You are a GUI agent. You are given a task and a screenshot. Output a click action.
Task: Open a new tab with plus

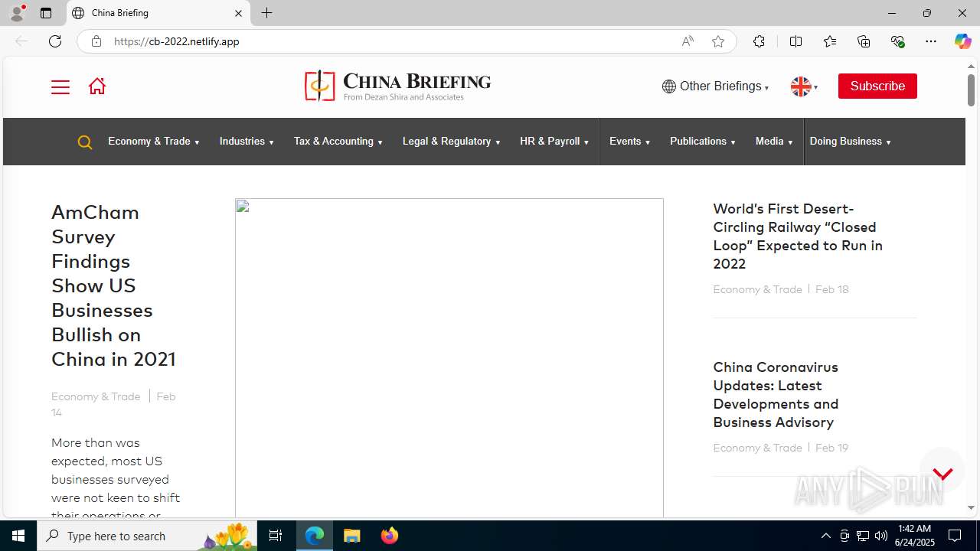(266, 13)
